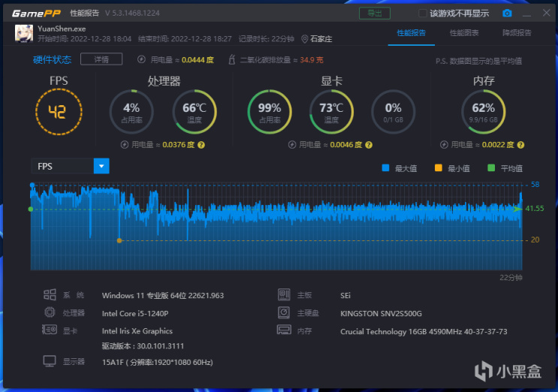558x392 pixels.
Task: Click the video memory 0% gauge
Action: 394,112
